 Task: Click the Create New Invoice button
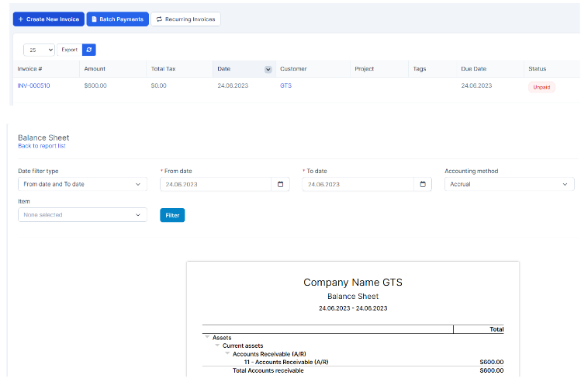(48, 19)
